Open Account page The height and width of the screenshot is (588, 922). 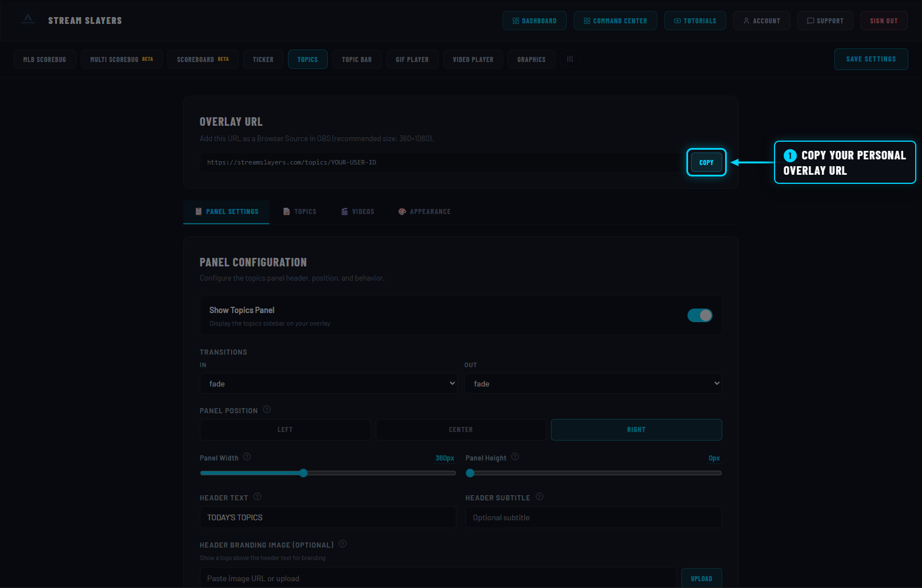click(762, 20)
